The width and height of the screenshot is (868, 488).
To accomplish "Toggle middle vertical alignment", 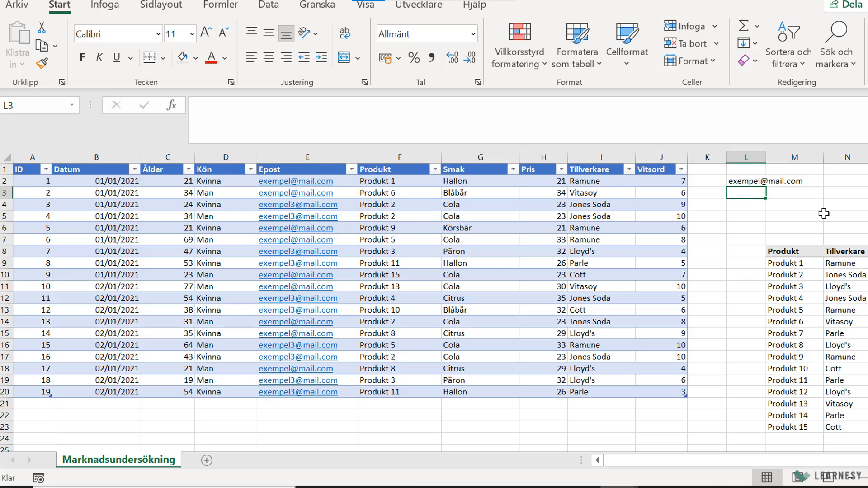I will tap(269, 33).
